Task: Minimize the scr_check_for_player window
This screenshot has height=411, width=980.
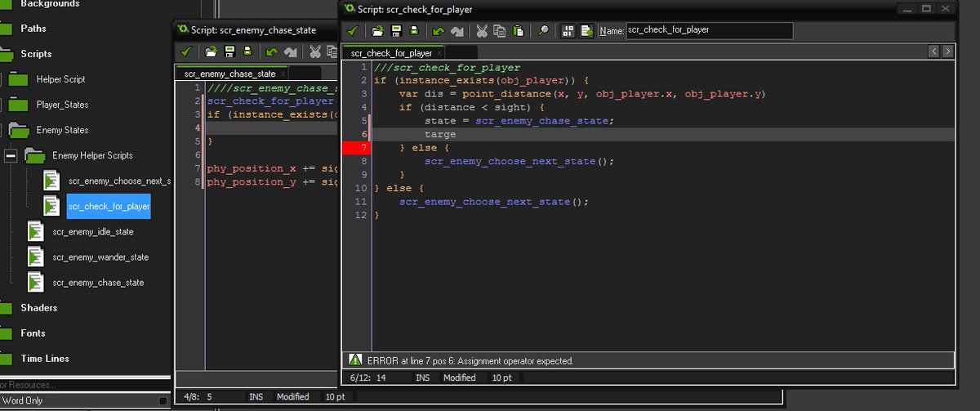Action: (906, 8)
